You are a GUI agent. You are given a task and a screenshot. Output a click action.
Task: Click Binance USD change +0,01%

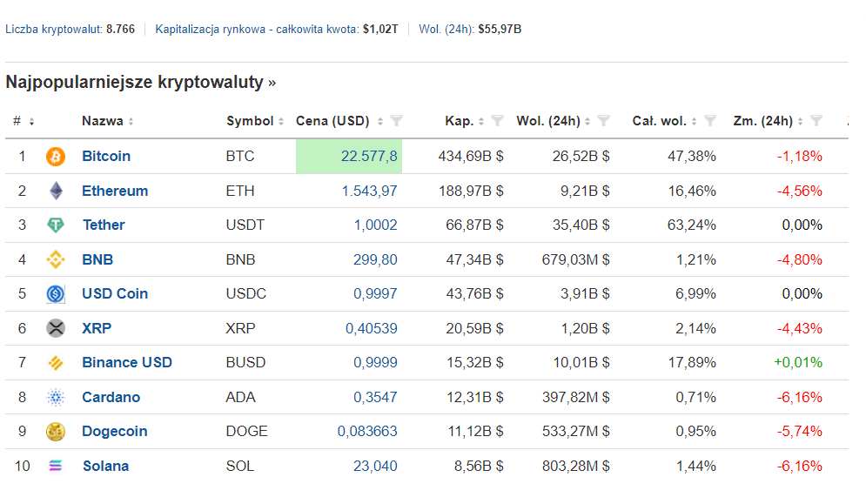click(798, 362)
